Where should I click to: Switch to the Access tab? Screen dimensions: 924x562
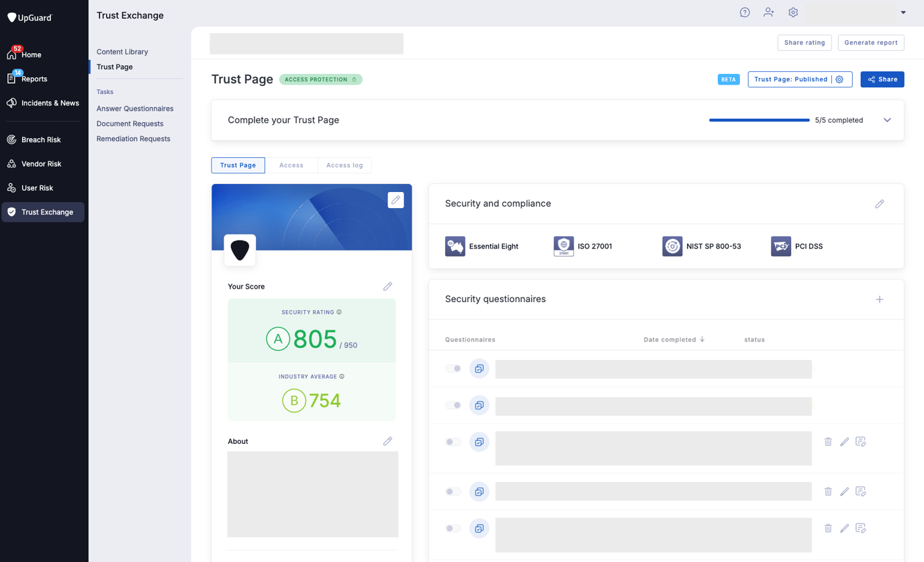(291, 165)
